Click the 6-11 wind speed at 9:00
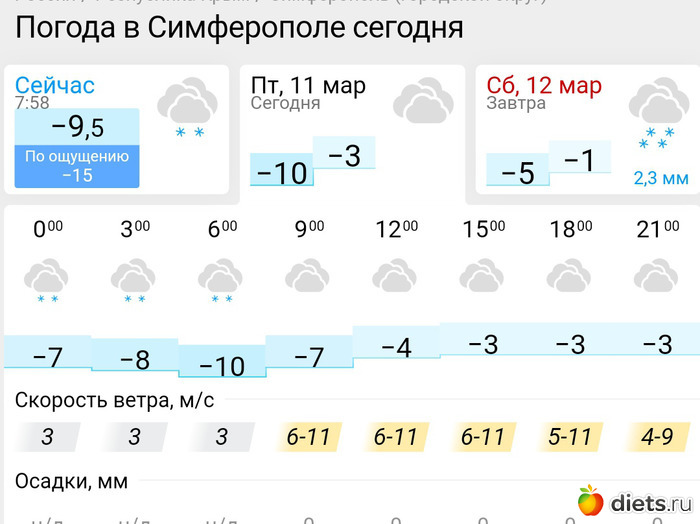This screenshot has height=524, width=700. pos(309,437)
